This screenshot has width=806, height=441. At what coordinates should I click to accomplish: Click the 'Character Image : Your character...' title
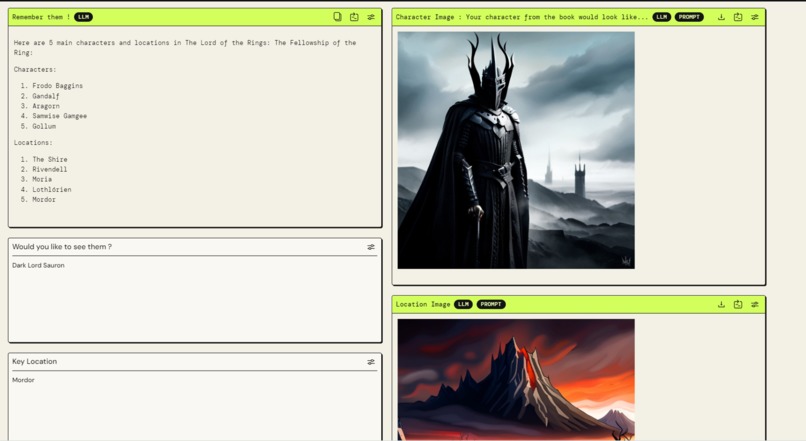[x=522, y=17]
